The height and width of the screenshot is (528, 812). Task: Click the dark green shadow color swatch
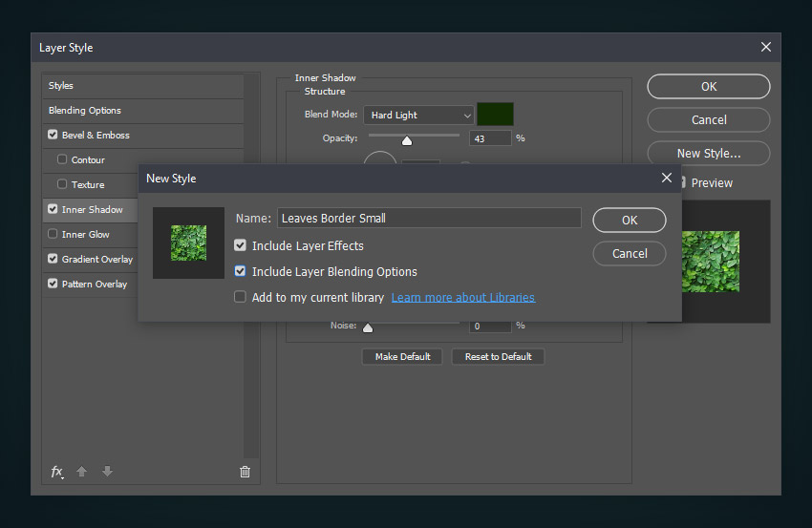(496, 115)
